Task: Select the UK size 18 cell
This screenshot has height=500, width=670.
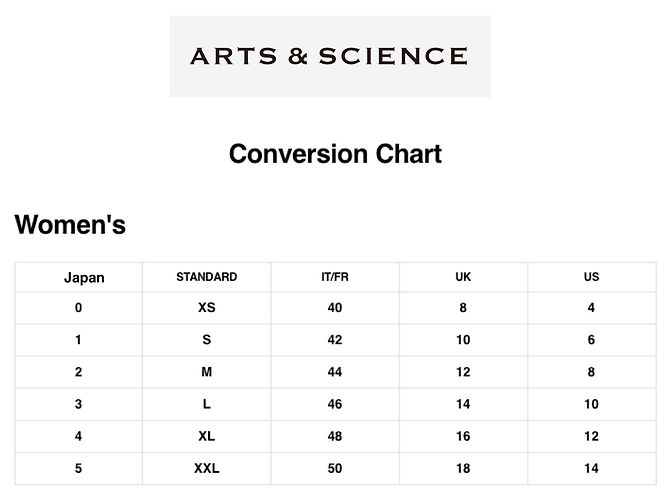Action: coord(463,468)
